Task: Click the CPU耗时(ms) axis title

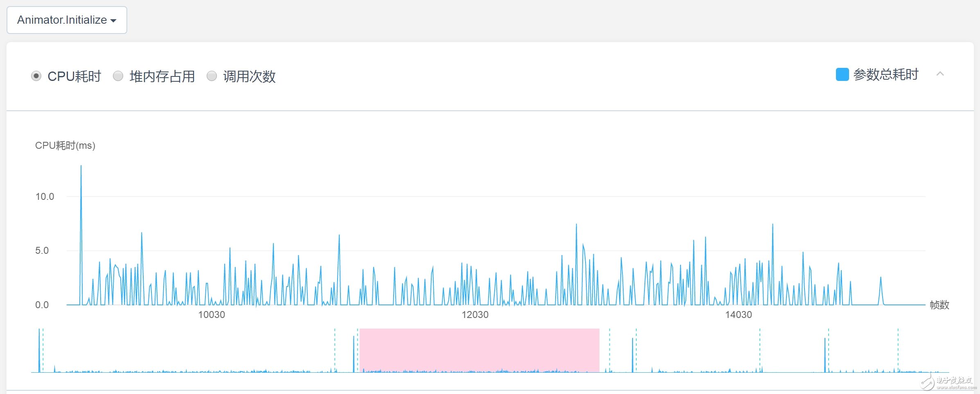Action: tap(65, 146)
